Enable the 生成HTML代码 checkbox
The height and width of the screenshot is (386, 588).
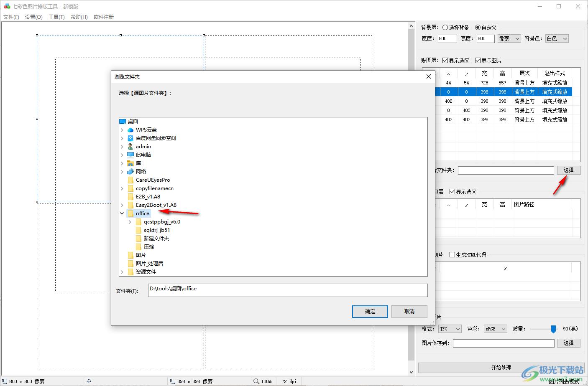pyautogui.click(x=452, y=255)
